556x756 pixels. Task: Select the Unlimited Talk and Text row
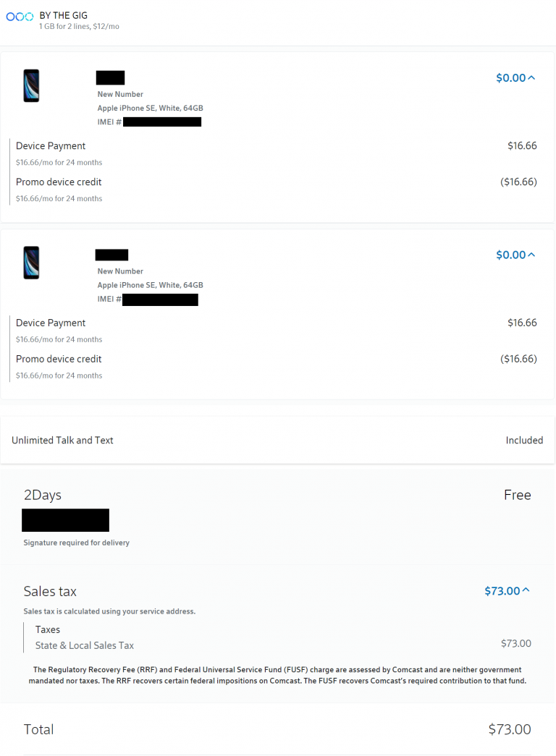pos(62,440)
